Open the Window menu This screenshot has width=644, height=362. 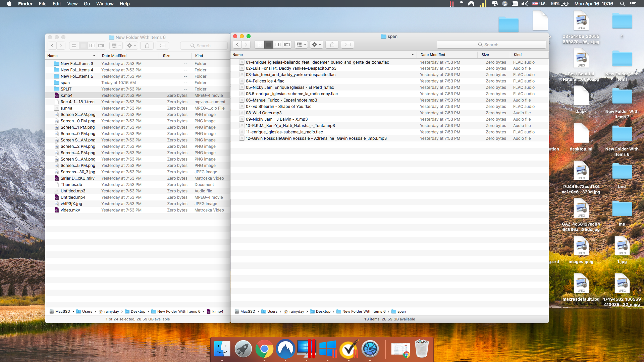105,4
